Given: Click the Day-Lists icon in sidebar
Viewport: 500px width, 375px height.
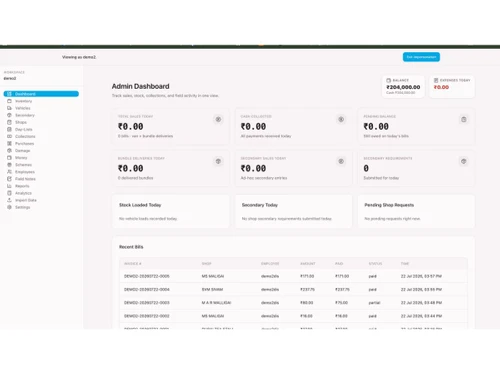Looking at the screenshot, I should pos(9,129).
